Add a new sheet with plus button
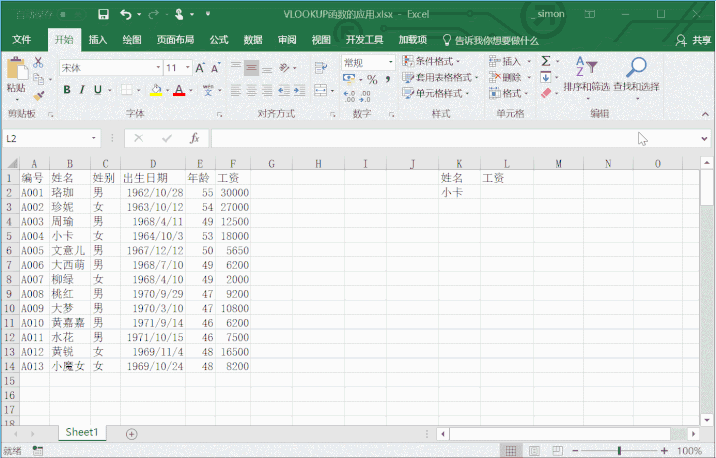The height and width of the screenshot is (458, 716). coord(132,434)
